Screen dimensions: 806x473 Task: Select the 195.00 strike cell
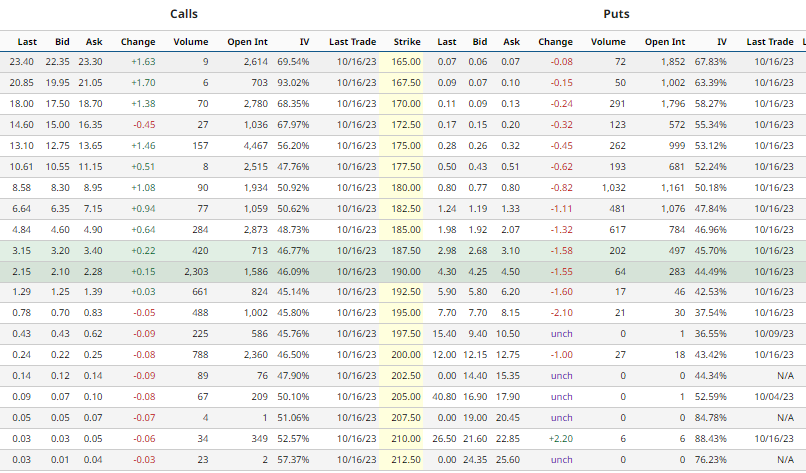pyautogui.click(x=401, y=313)
